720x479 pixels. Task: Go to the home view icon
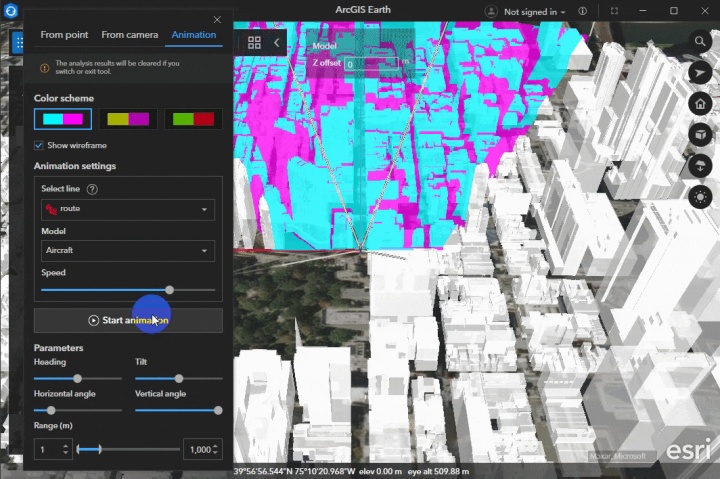coord(700,104)
